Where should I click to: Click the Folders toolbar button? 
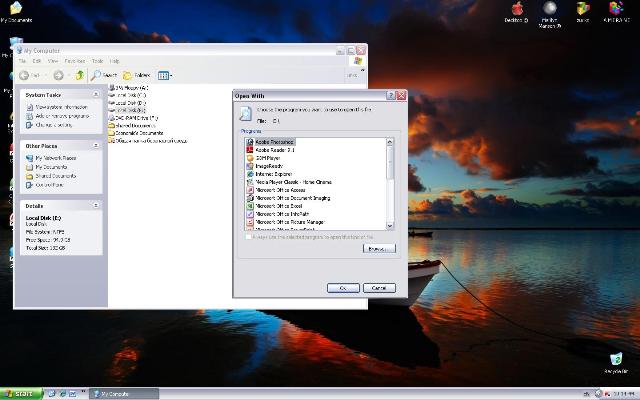pos(137,75)
